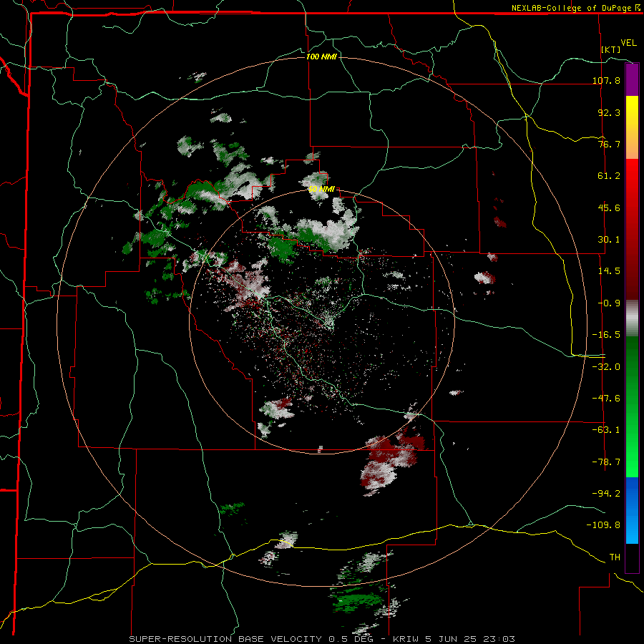Image resolution: width=644 pixels, height=644 pixels.
Task: Click the purple segment of the color bar
Action: click(632, 79)
